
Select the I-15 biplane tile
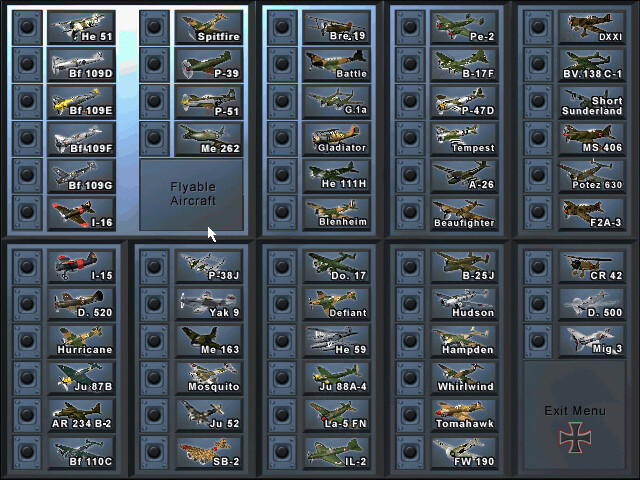[81, 267]
